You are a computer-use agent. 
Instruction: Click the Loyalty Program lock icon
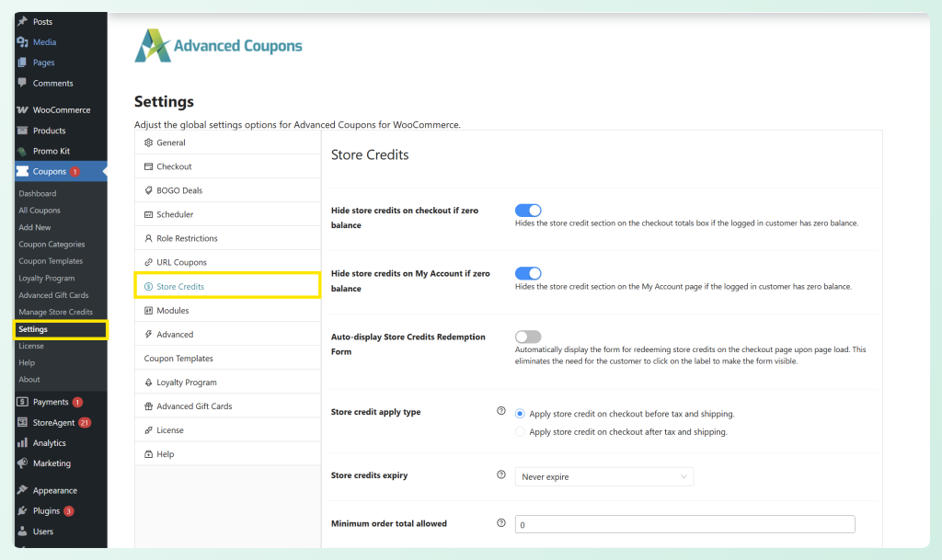click(147, 382)
